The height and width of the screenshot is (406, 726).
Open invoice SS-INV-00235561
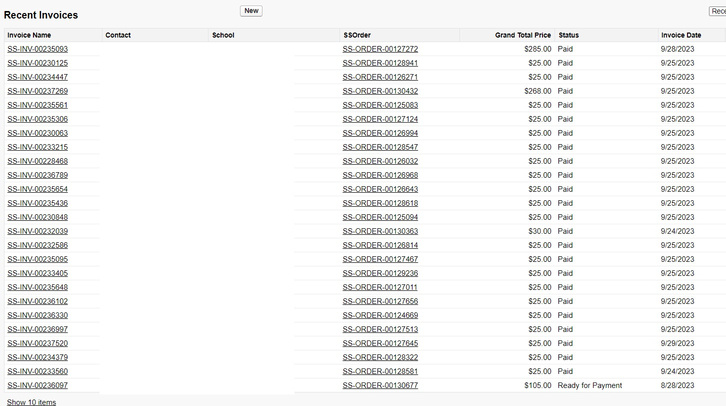(x=38, y=105)
